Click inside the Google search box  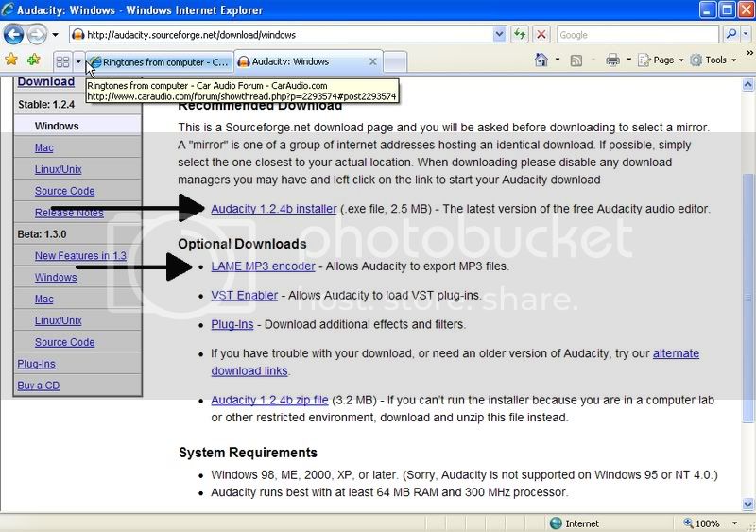(x=638, y=35)
